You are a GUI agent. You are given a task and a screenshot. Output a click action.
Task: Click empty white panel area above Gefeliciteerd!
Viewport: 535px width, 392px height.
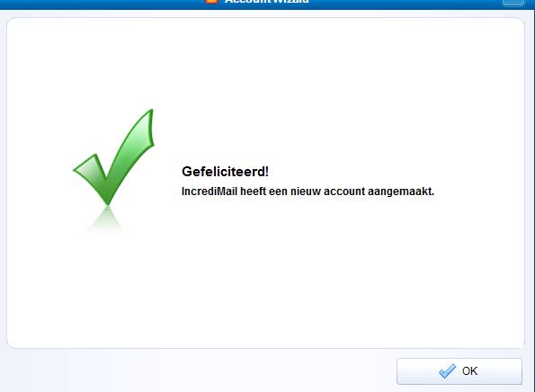pyautogui.click(x=266, y=85)
